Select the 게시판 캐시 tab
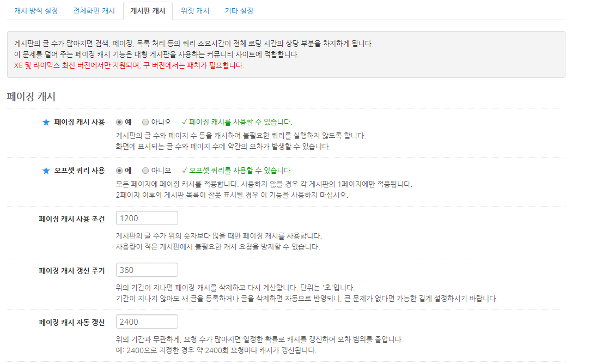 coord(148,10)
